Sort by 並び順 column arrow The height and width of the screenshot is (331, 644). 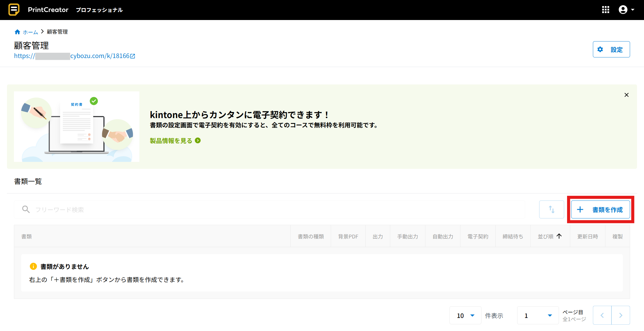559,236
